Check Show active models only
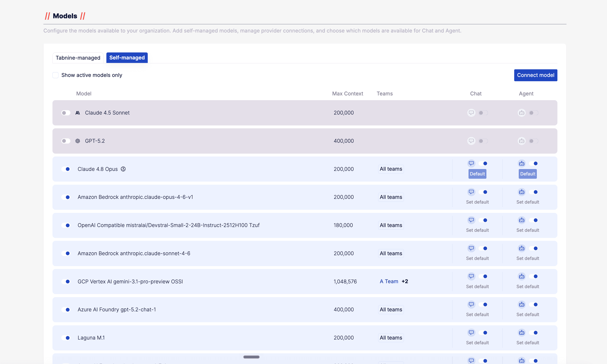This screenshot has width=607, height=364. pyautogui.click(x=55, y=75)
